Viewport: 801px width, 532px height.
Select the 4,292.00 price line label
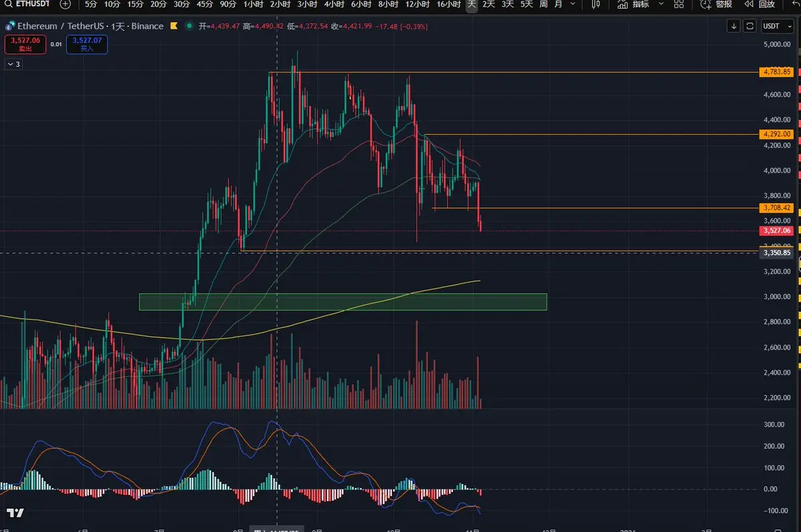(x=776, y=134)
